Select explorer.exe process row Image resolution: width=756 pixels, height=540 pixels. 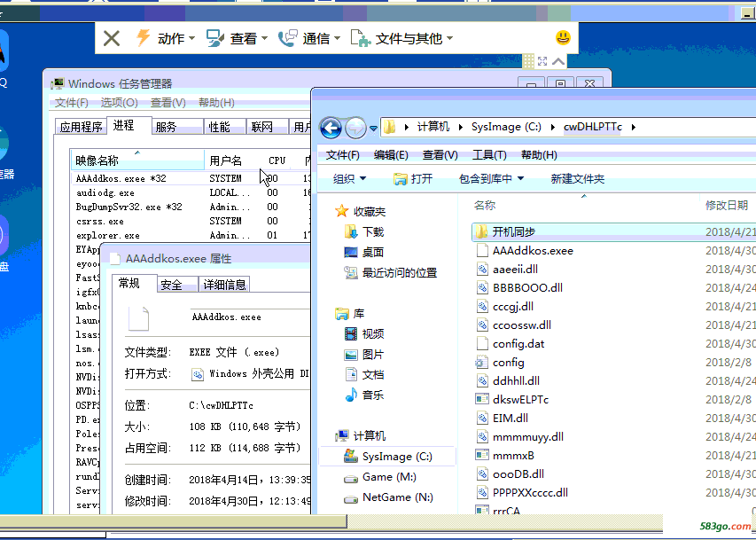click(191, 236)
